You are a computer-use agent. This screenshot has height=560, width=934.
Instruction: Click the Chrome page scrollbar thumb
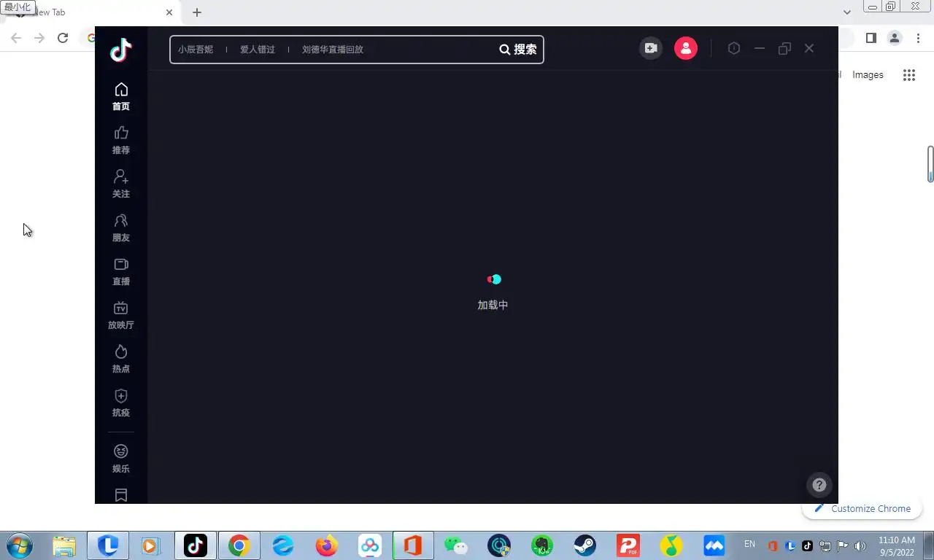click(930, 164)
